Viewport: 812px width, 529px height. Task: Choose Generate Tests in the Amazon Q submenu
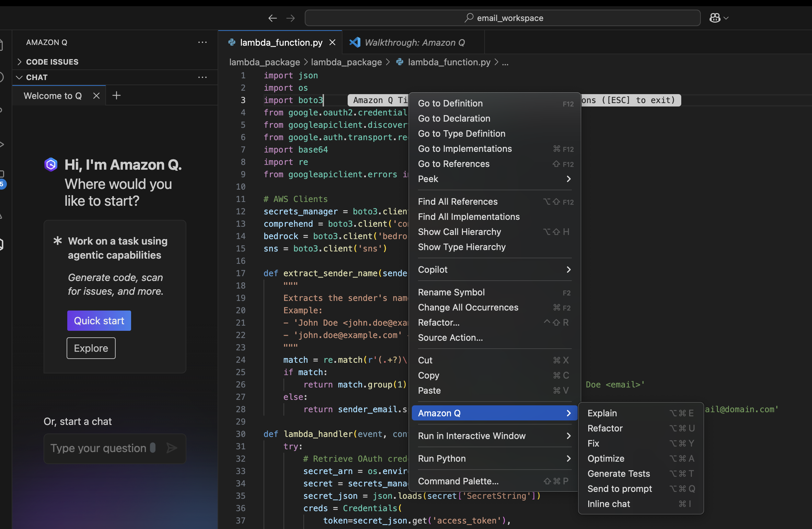point(619,474)
